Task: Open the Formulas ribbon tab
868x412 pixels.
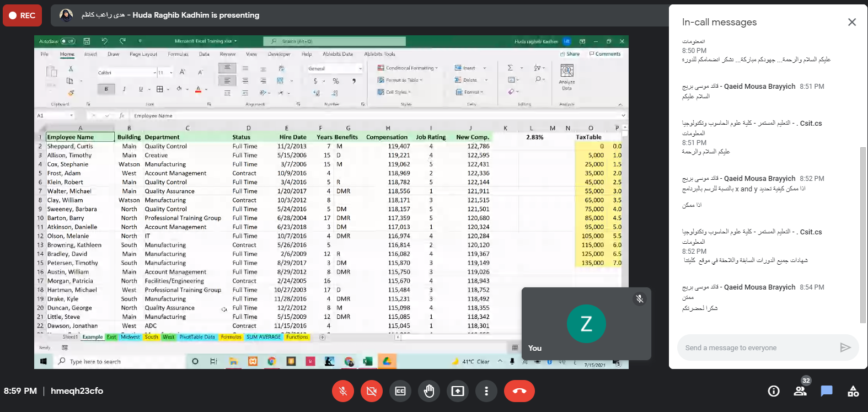Action: point(178,54)
